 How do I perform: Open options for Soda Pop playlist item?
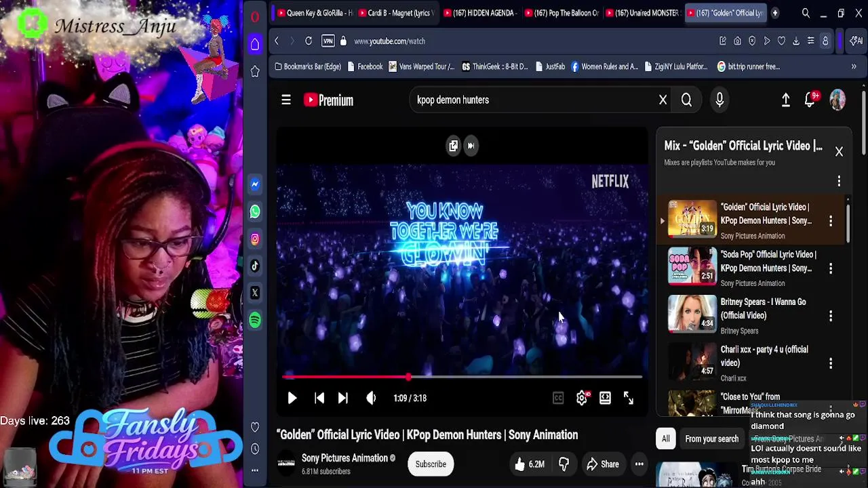click(831, 268)
